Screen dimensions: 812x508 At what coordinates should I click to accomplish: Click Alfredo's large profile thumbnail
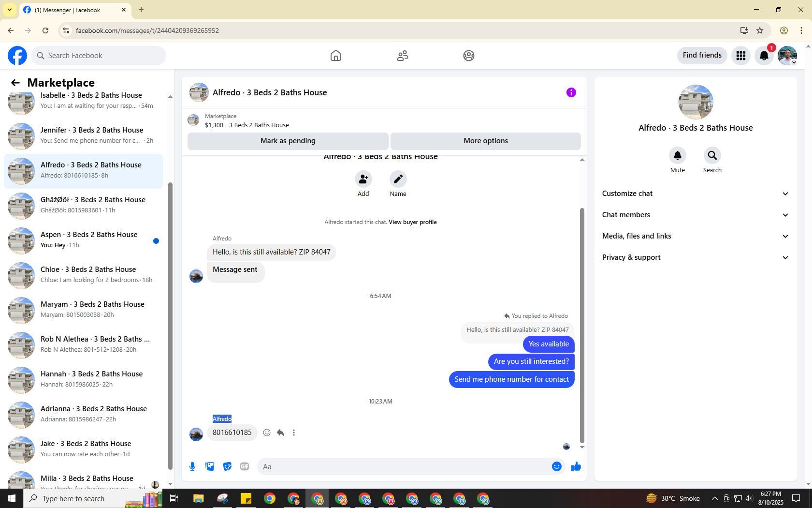tap(696, 102)
